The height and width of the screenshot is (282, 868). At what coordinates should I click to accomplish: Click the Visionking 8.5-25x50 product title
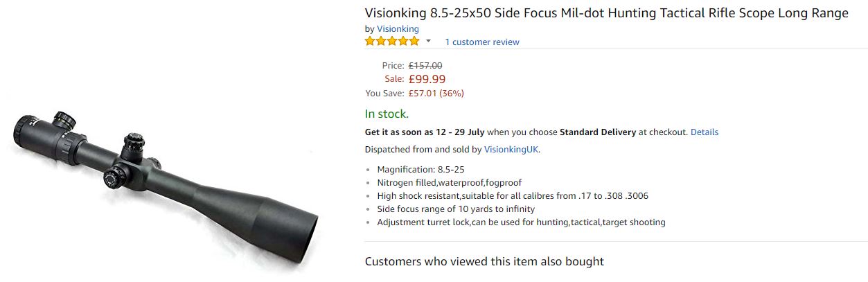[x=606, y=13]
